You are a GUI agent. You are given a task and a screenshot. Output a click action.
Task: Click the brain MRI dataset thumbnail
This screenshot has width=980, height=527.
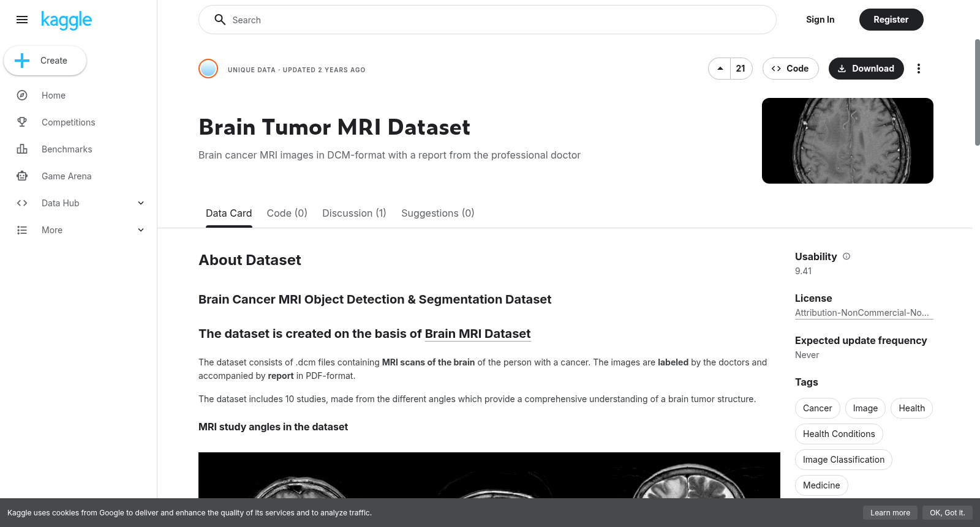(848, 141)
